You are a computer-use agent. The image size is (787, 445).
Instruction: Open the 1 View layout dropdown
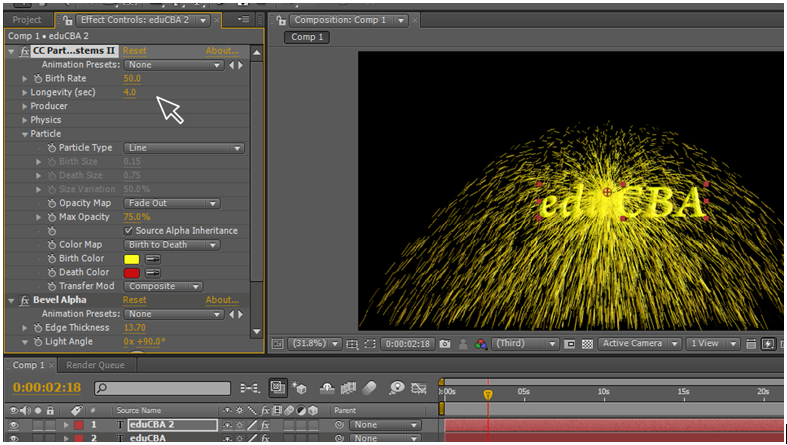click(712, 344)
